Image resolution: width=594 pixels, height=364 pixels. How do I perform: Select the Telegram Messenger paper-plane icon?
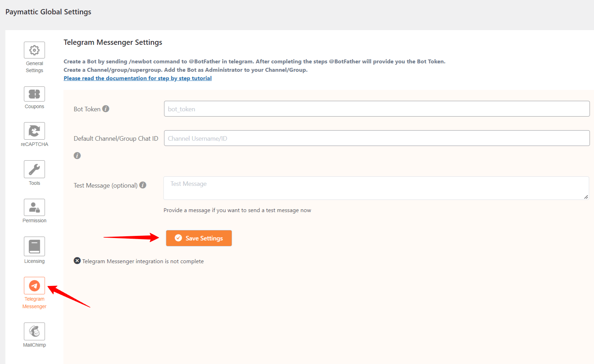[x=34, y=286]
